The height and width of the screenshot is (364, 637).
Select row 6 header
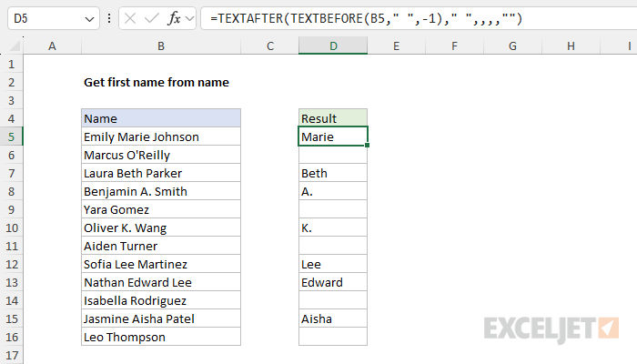(11, 155)
